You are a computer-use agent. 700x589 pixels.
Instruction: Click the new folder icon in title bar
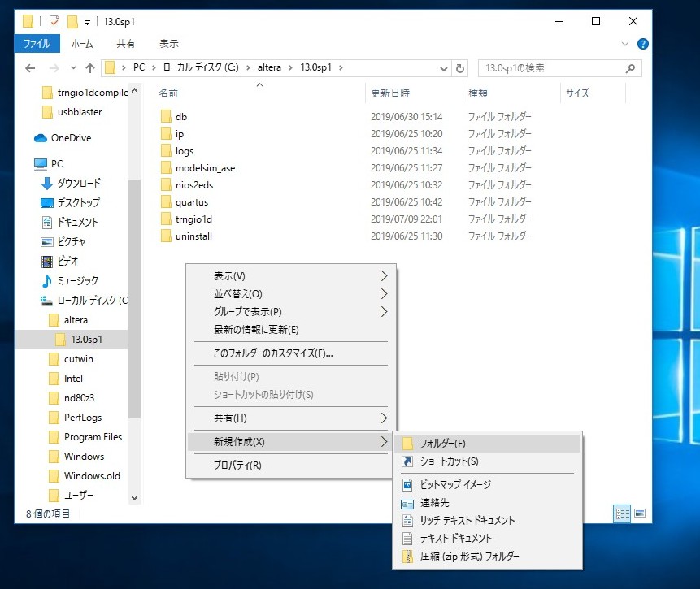[x=72, y=21]
